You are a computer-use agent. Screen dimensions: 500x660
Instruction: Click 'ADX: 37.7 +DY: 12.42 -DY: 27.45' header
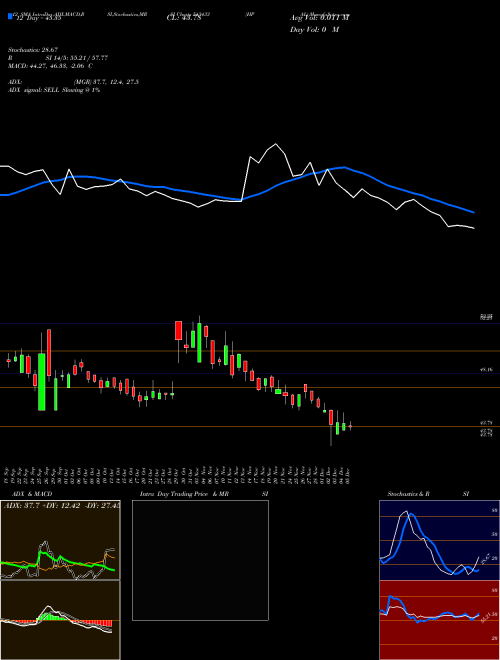point(62,505)
